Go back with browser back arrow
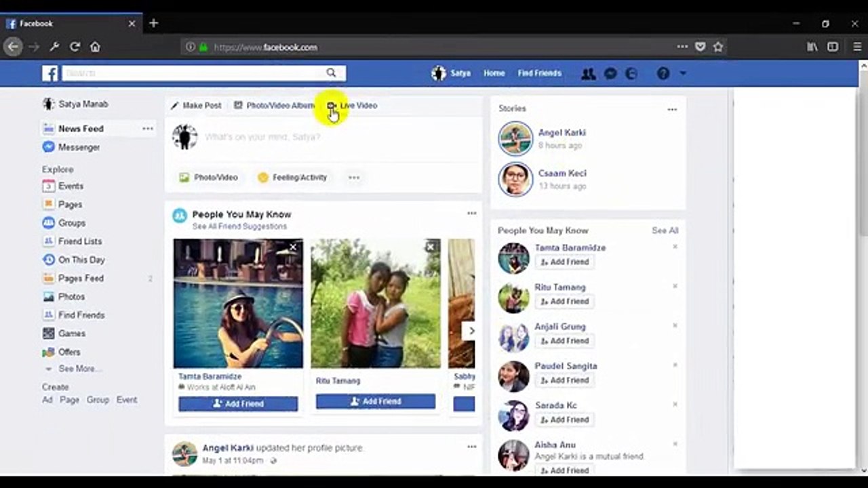 pos(12,47)
